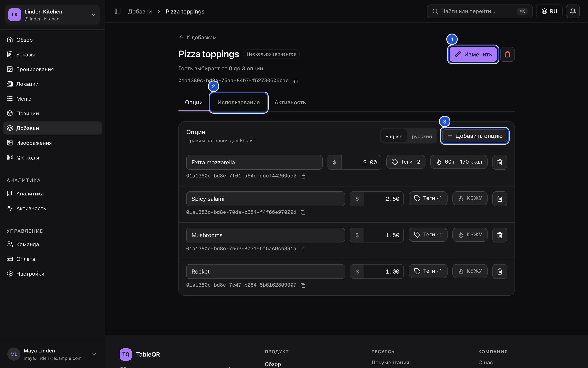Expand the Maya Linden account menu
This screenshot has height=368, width=588.
[x=52, y=354]
